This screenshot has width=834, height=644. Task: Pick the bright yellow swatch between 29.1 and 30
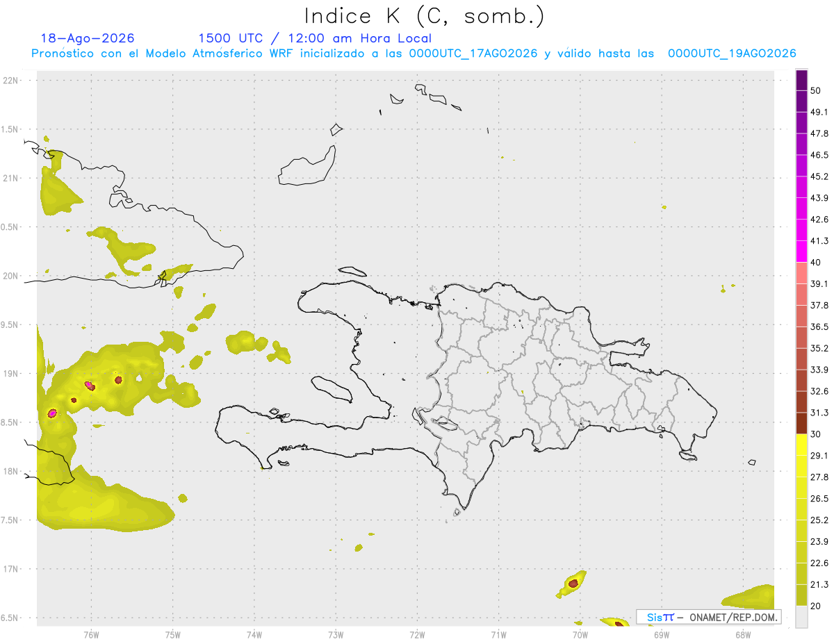click(801, 445)
